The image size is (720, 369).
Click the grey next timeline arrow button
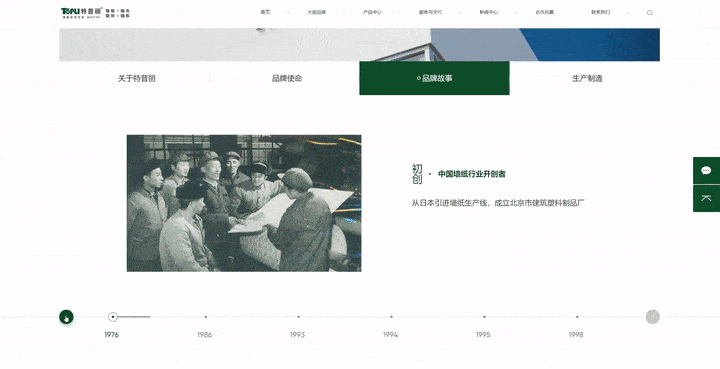click(x=652, y=317)
